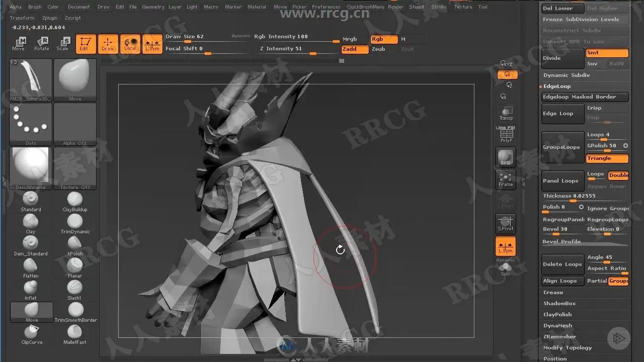Toggle Double in Panel Loops

click(618, 175)
